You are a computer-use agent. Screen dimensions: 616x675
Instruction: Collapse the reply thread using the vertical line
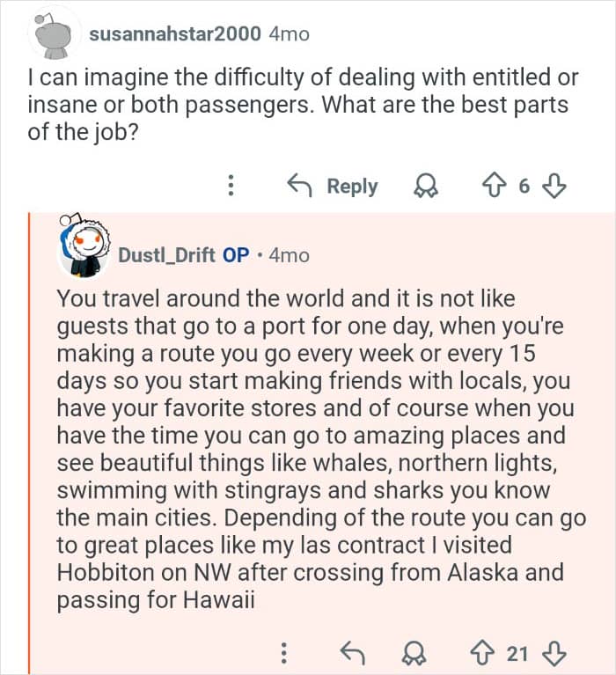point(29,440)
